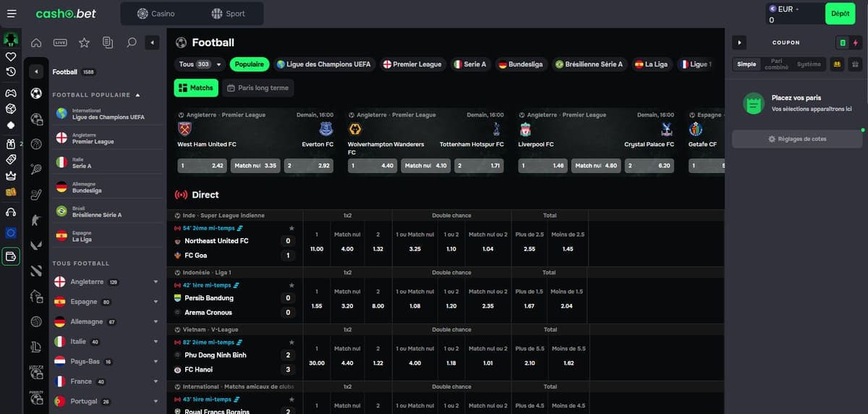Open the Sport tab
This screenshot has width=868, height=414.
[x=228, y=14]
